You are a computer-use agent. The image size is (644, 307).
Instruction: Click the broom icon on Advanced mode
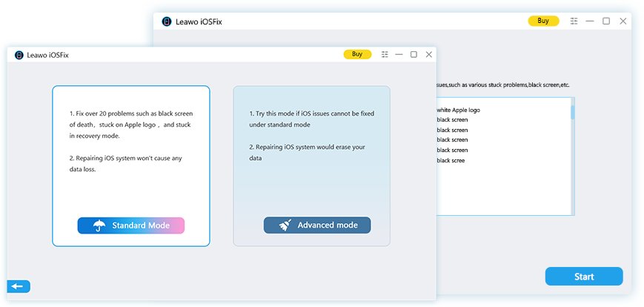coord(285,225)
